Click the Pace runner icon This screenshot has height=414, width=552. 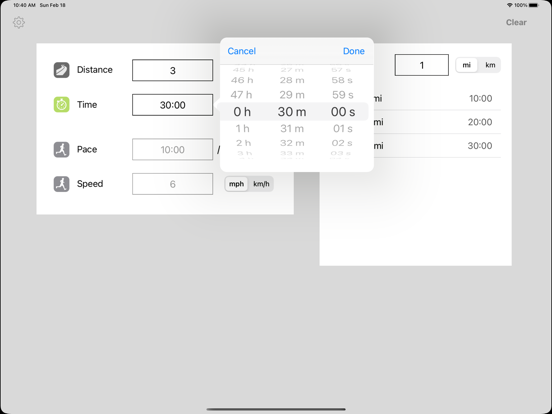(x=62, y=149)
